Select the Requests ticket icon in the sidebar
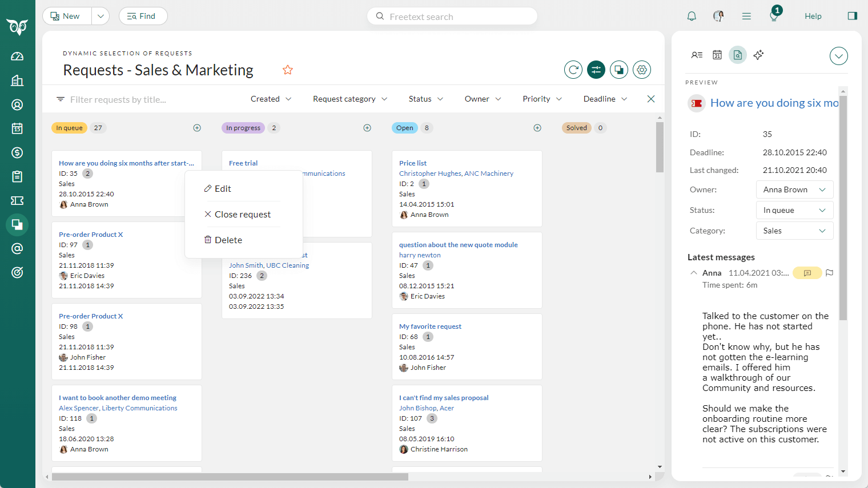This screenshot has height=488, width=868. point(17,200)
